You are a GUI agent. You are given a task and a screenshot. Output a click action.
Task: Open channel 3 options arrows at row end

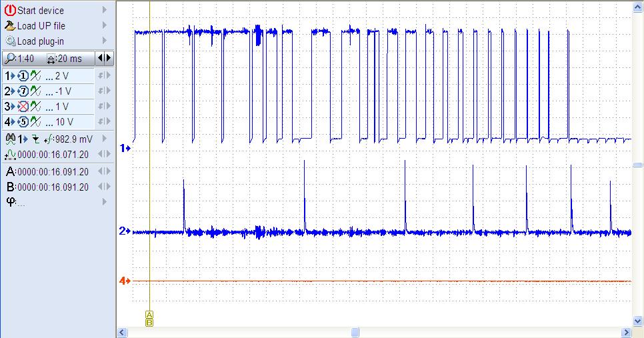coord(104,106)
